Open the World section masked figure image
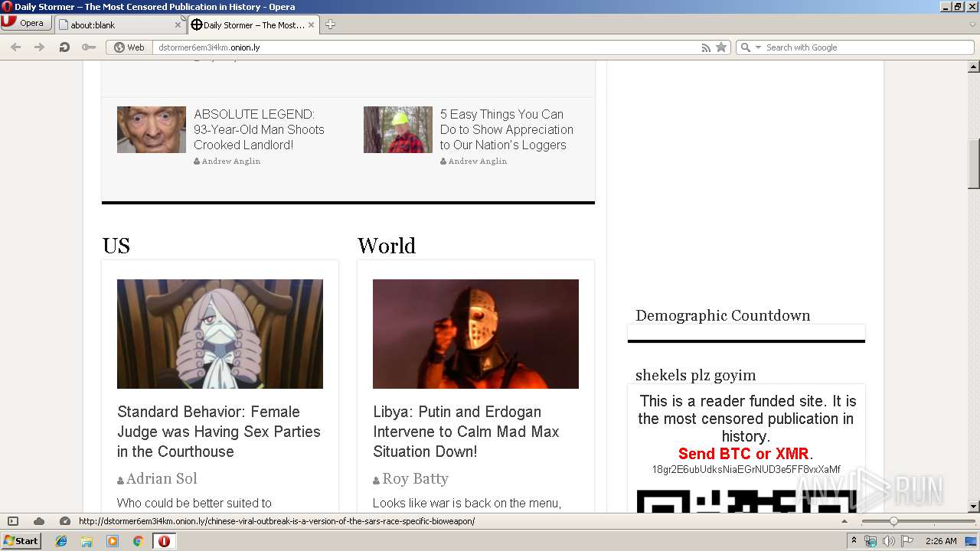Image resolution: width=980 pixels, height=551 pixels. point(475,334)
